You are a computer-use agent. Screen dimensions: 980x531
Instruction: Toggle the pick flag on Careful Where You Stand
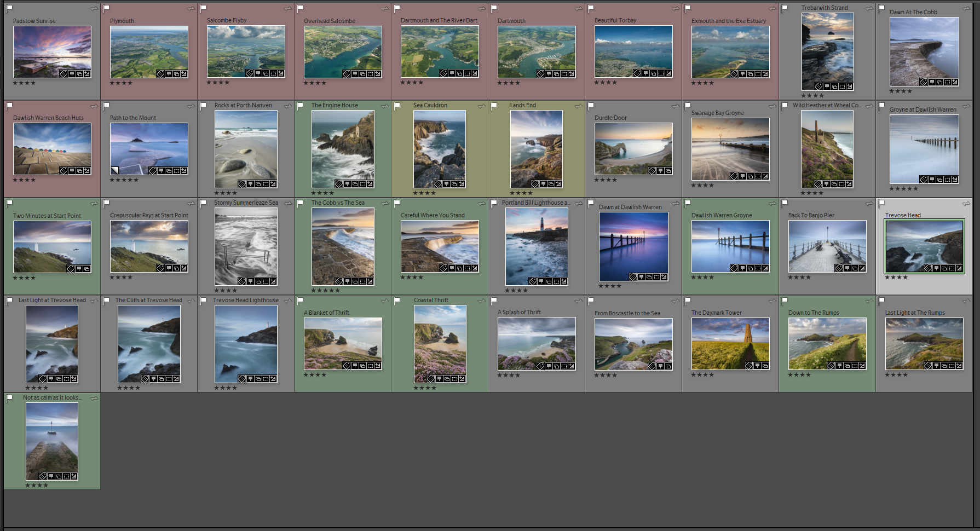397,204
